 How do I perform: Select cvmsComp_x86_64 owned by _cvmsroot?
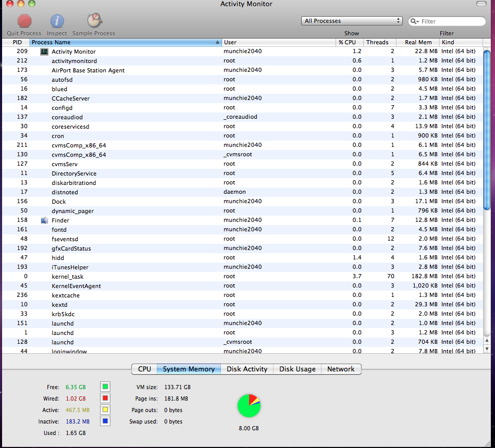tap(242, 154)
